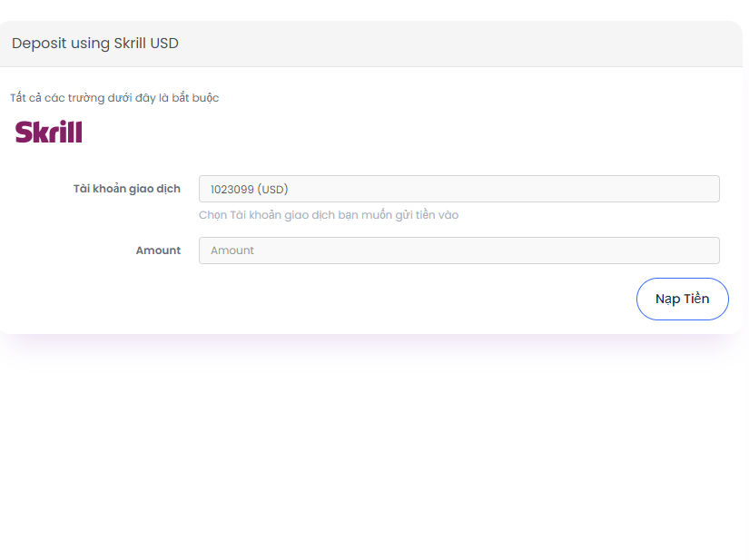Click the Deposit using Skrill USD heading
The width and height of the screenshot is (749, 560).
pyautogui.click(x=95, y=44)
